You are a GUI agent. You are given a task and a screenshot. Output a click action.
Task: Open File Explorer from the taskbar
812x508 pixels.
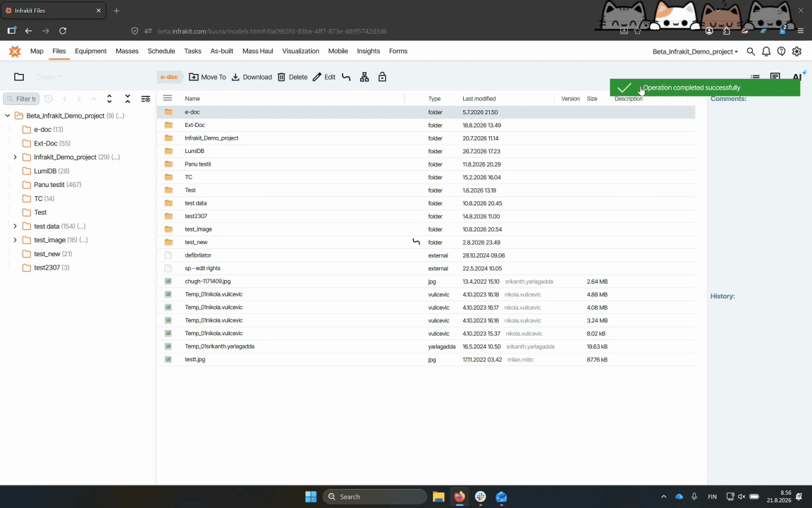point(438,497)
